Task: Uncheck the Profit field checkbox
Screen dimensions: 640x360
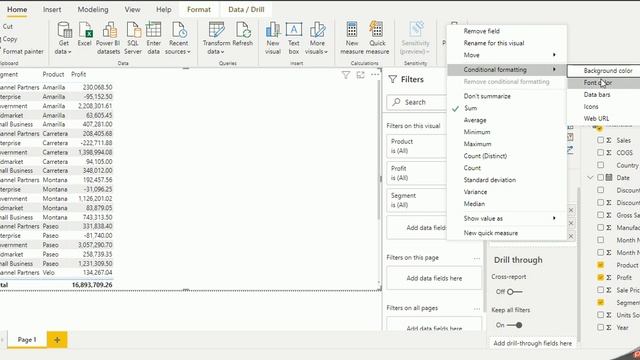Action: [600, 277]
